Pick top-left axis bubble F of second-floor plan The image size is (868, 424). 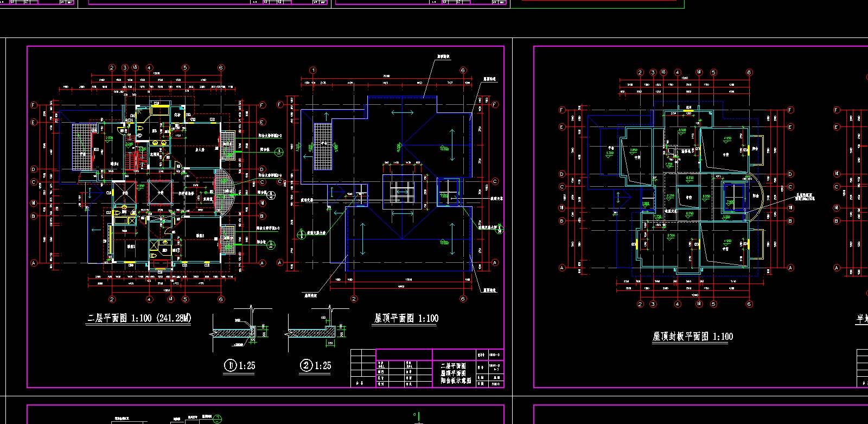34,105
